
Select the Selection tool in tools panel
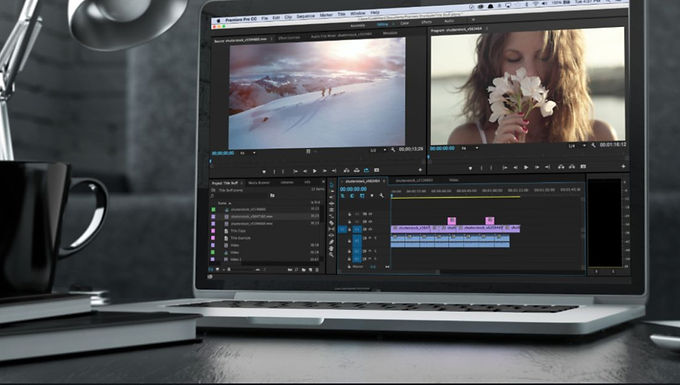click(x=332, y=185)
